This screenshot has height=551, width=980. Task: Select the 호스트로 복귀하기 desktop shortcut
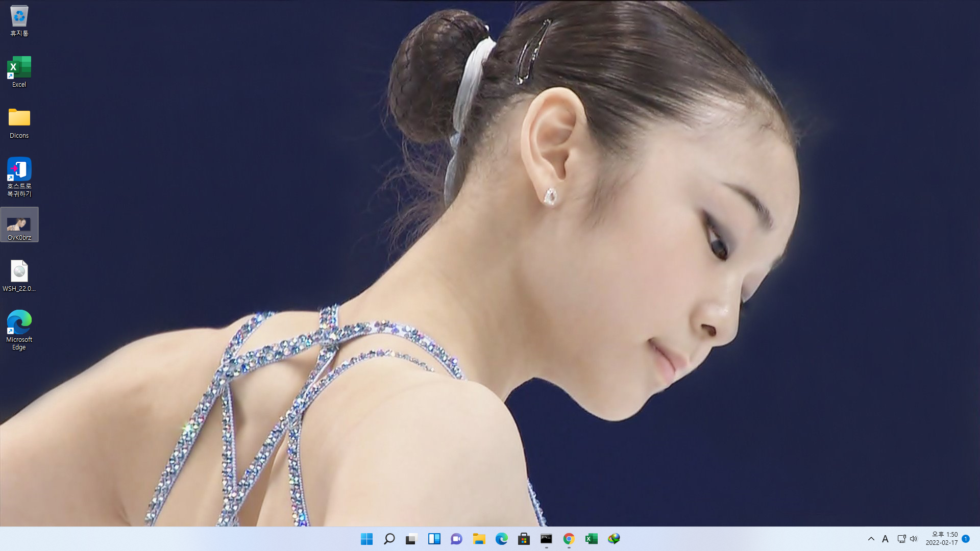[x=19, y=177]
